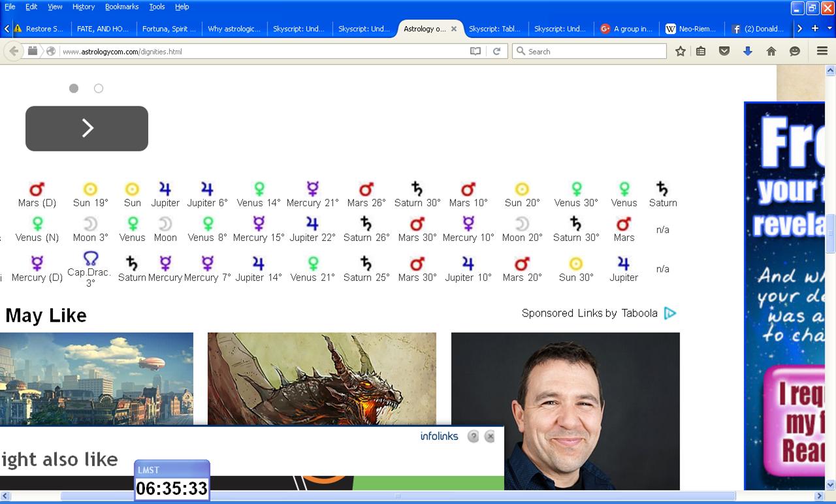Switch to the A group in... tab
Viewport: 836px width, 504px height.
[x=626, y=29]
